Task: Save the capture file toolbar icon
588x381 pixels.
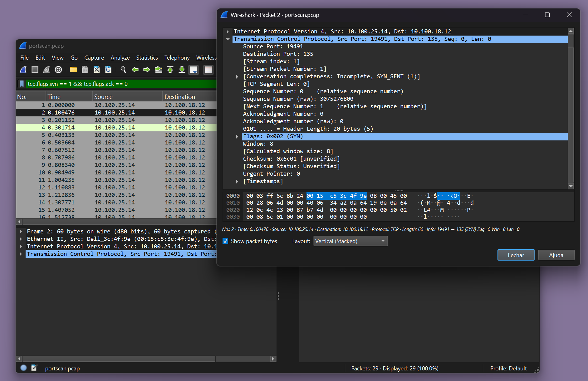Action: click(85, 70)
